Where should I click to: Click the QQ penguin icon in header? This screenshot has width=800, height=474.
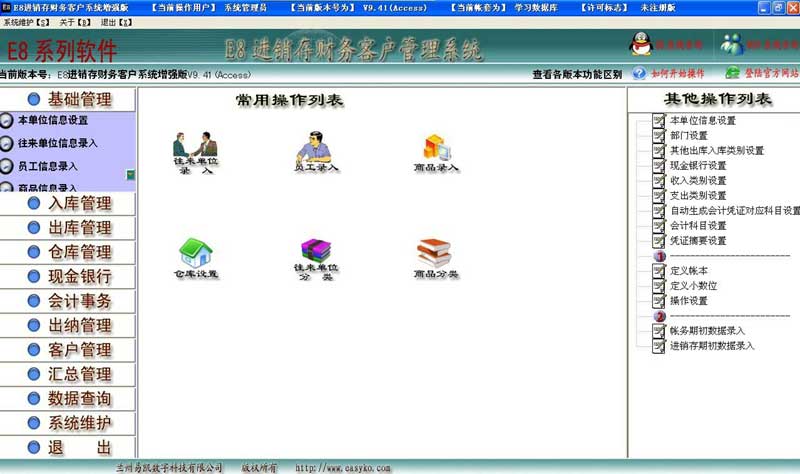641,44
